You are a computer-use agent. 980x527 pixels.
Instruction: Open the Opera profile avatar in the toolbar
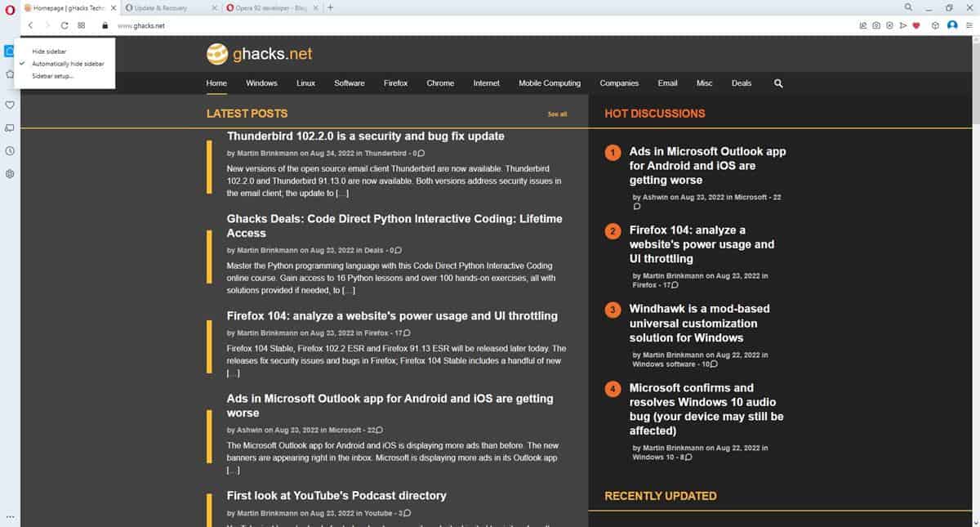click(x=952, y=25)
